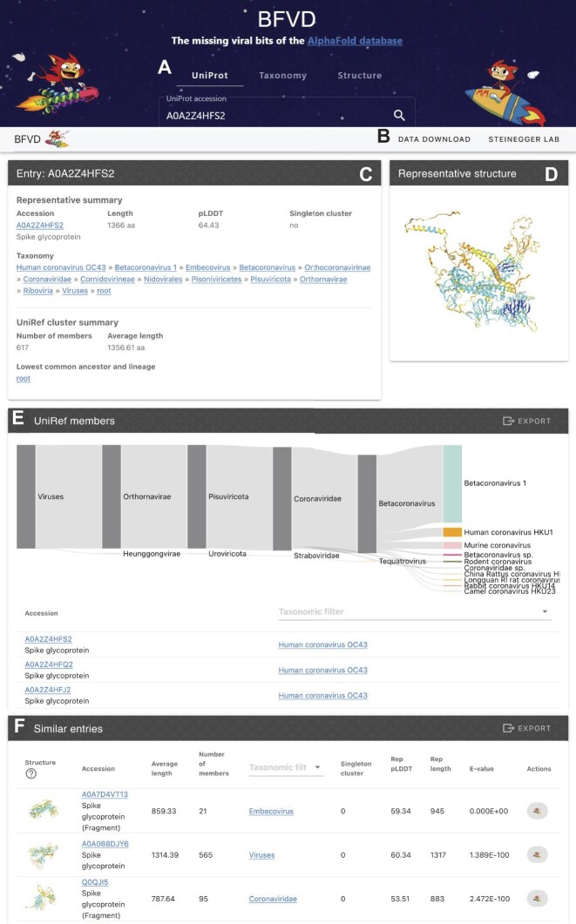Click the Straboviridae label in Sankey
The image size is (576, 924).
pyautogui.click(x=316, y=556)
